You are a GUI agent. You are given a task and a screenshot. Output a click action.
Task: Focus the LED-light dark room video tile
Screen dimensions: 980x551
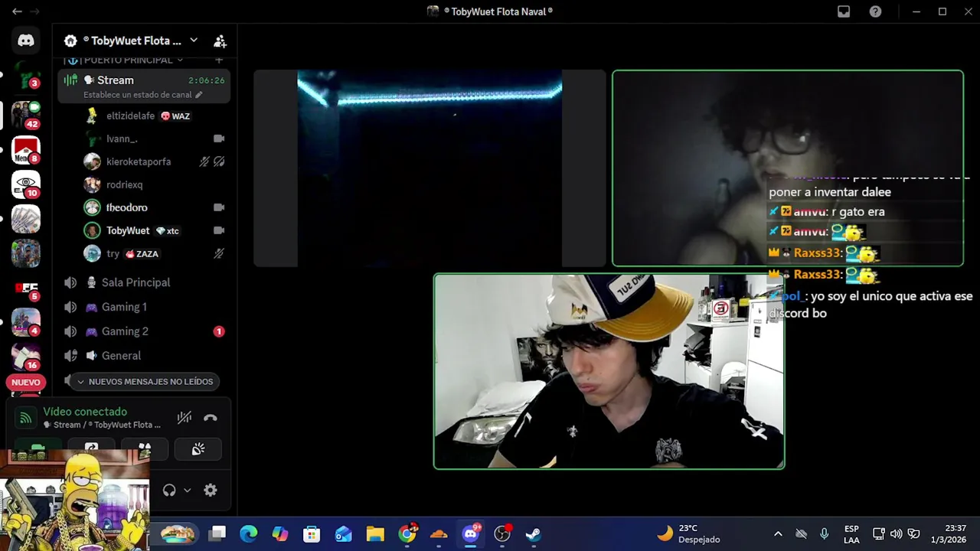click(430, 168)
